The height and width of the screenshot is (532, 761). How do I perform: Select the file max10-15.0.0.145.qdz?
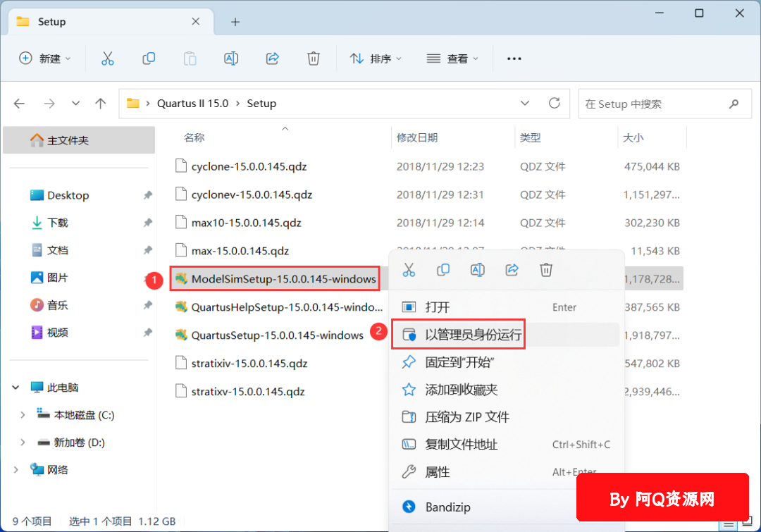click(x=247, y=223)
